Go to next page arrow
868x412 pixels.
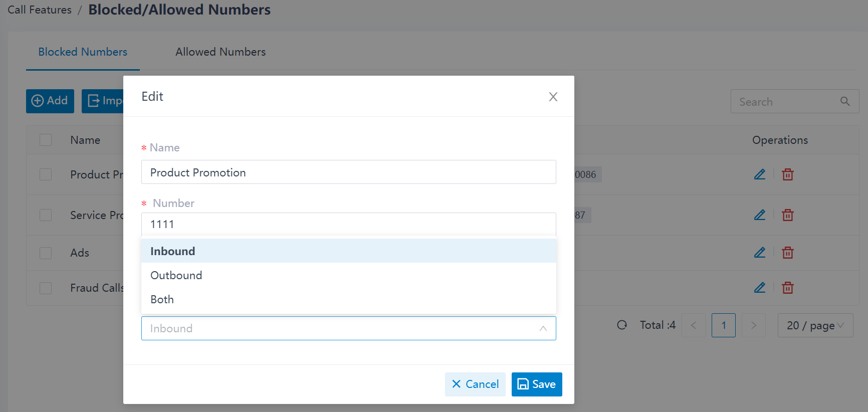(754, 325)
